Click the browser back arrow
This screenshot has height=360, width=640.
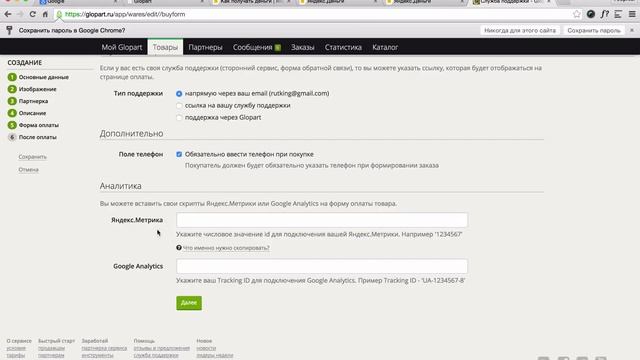pos(8,14)
